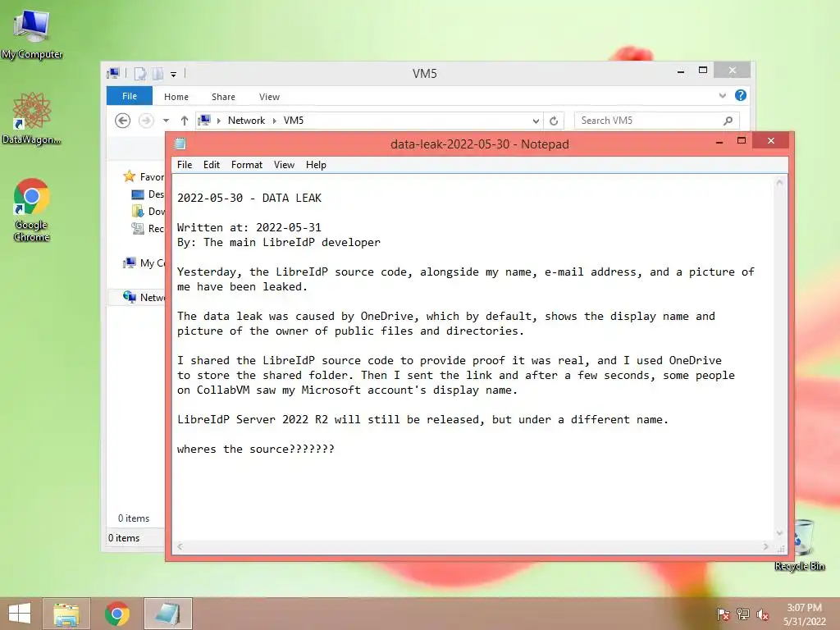Go back in VM5 Explorer window
840x630 pixels.
tap(123, 121)
